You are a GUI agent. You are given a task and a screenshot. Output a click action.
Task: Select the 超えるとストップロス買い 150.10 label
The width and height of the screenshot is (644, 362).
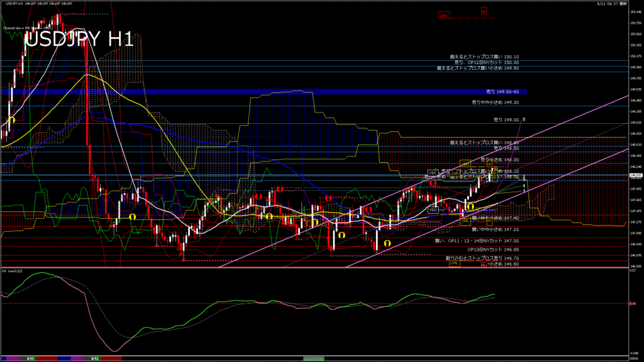pyautogui.click(x=488, y=57)
